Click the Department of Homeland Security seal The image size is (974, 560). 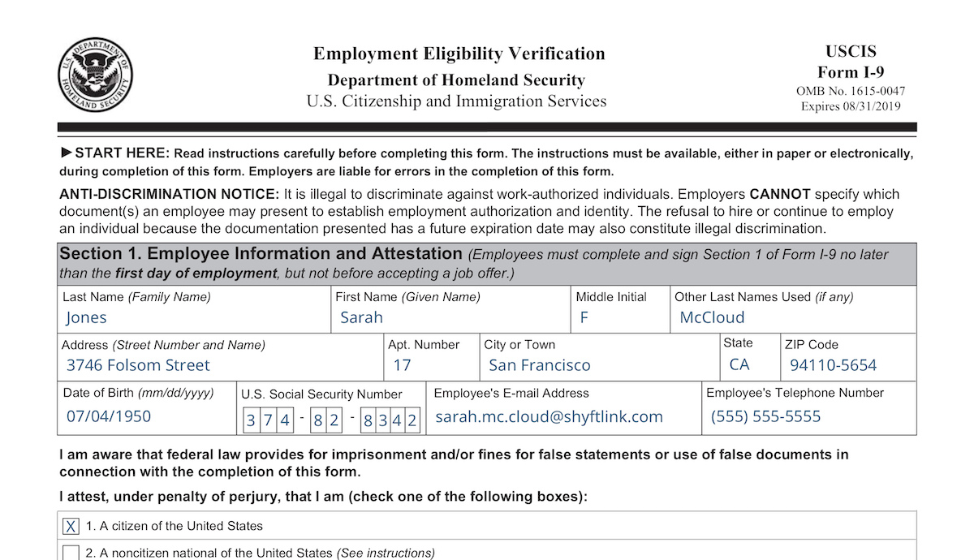tap(96, 75)
